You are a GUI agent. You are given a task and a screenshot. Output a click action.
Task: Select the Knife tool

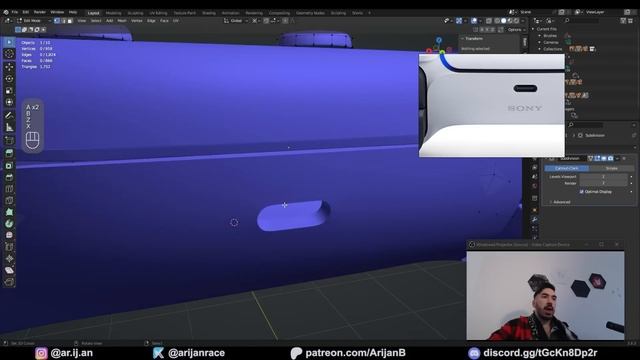tap(9, 200)
